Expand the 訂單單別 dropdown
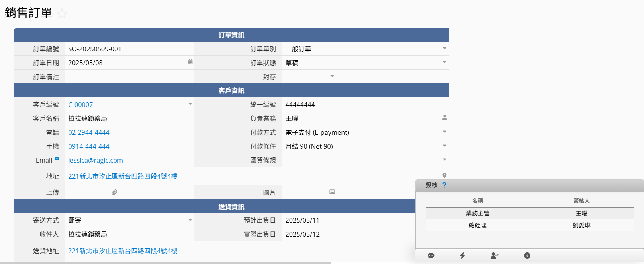Viewport: 644px width, 264px height. coord(444,48)
